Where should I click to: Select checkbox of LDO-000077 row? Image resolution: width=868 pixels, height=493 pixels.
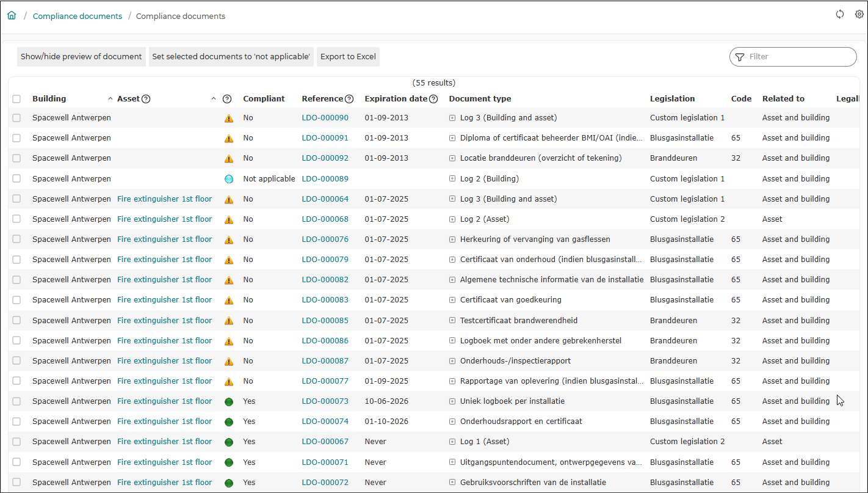point(16,381)
